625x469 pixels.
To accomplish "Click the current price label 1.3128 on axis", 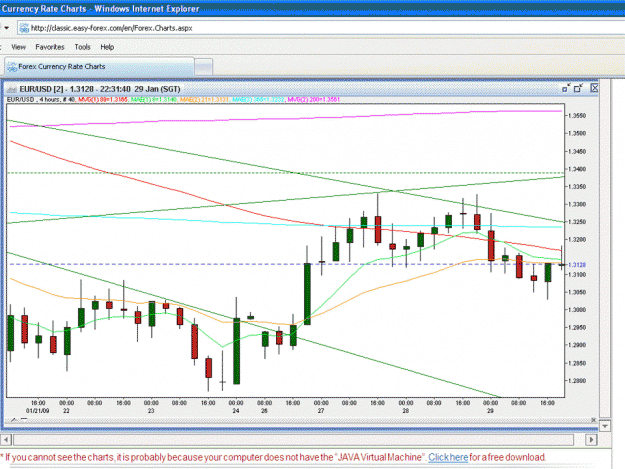I will (x=577, y=265).
